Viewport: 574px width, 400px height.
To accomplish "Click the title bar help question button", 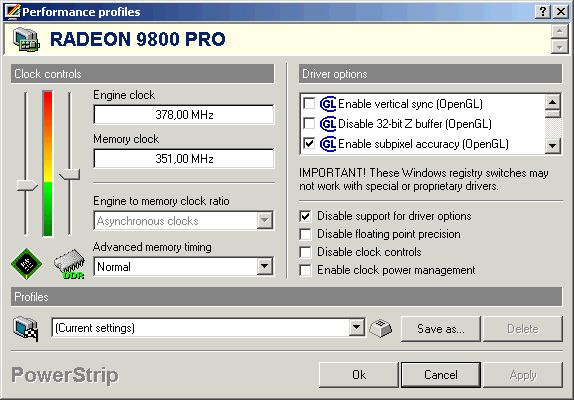I will (x=543, y=12).
